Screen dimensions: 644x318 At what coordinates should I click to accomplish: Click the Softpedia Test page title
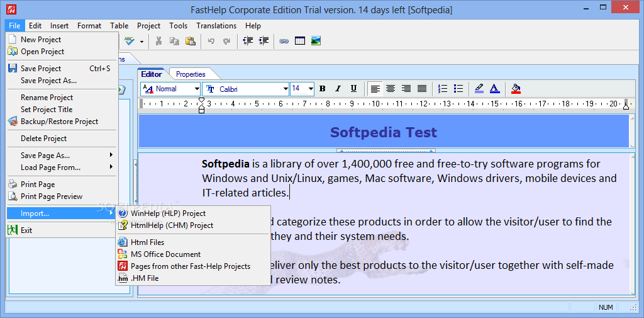point(383,132)
